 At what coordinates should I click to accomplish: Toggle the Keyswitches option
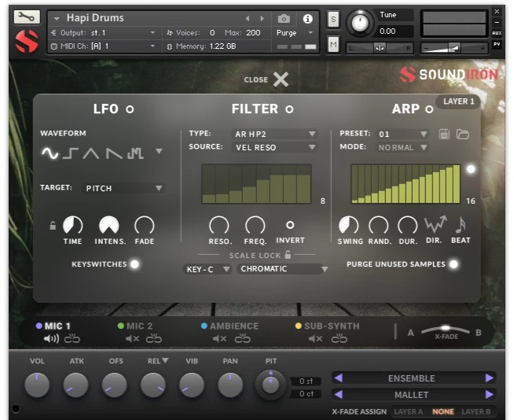coord(134,264)
